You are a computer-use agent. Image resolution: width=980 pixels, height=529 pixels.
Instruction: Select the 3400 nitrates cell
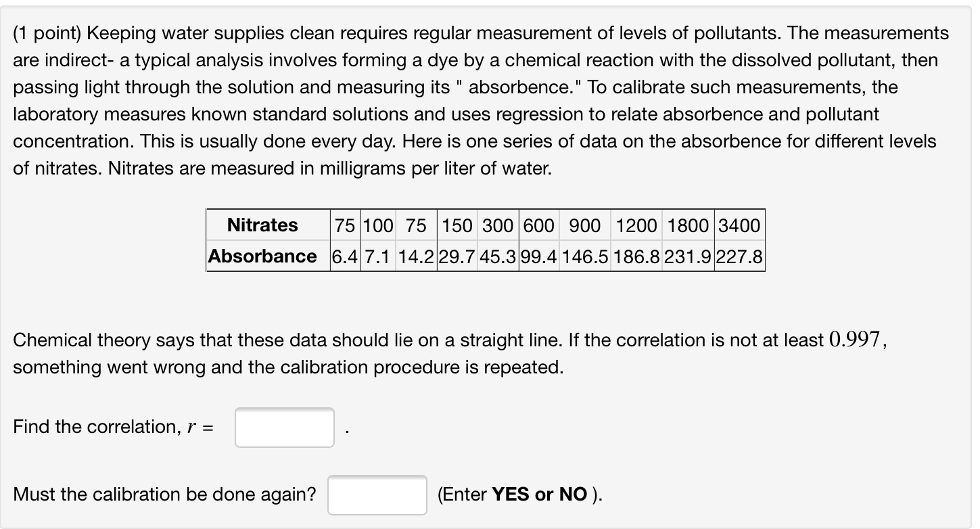click(739, 225)
